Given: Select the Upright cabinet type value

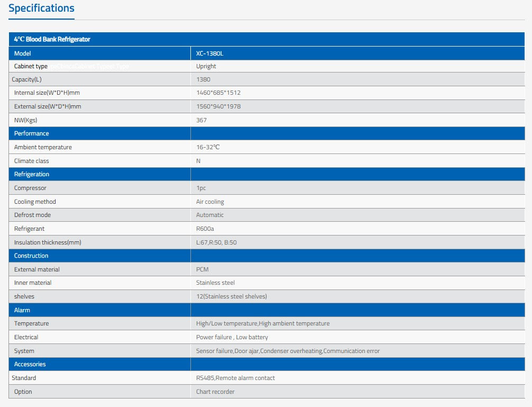Looking at the screenshot, I should pyautogui.click(x=206, y=66).
